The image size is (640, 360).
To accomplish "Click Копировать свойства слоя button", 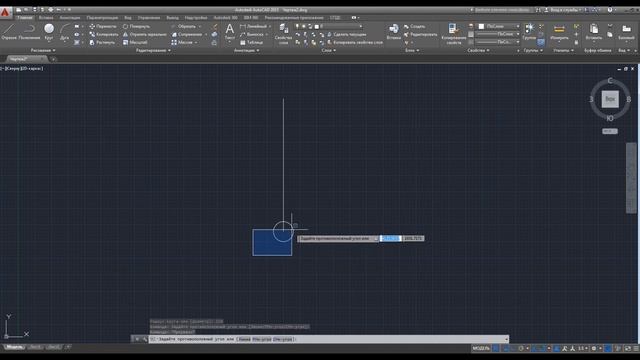I will tap(355, 42).
